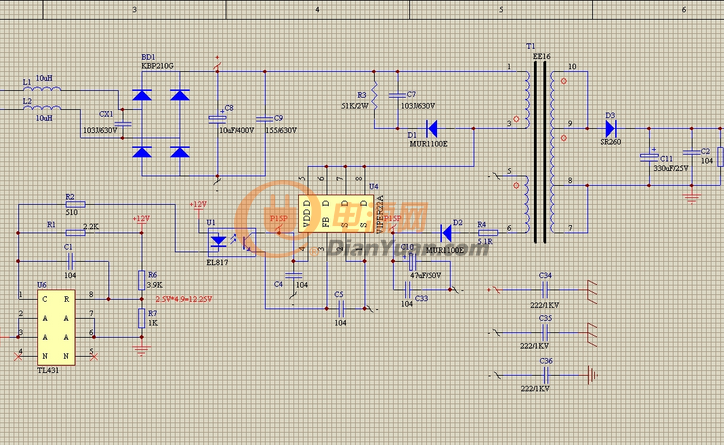This screenshot has height=445, width=724.
Task: Click the C36 222/1KV capacitor
Action: 545,375
